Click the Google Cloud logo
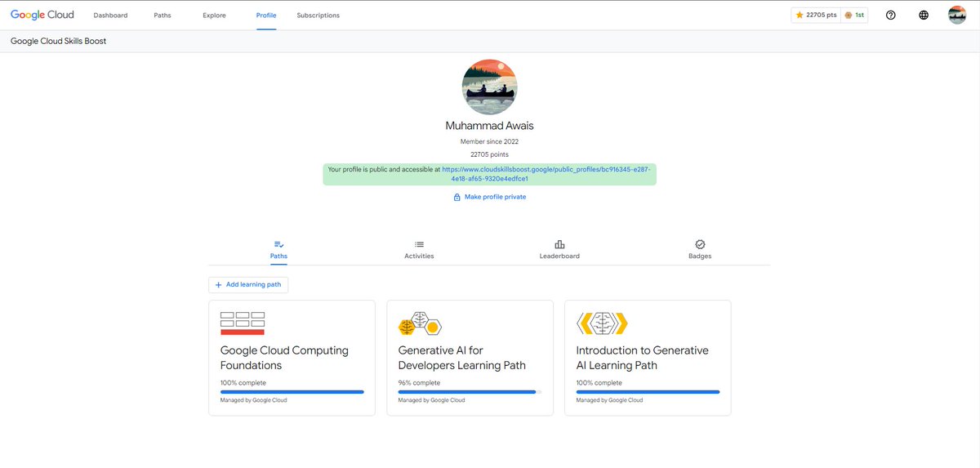This screenshot has width=980, height=468. point(42,15)
